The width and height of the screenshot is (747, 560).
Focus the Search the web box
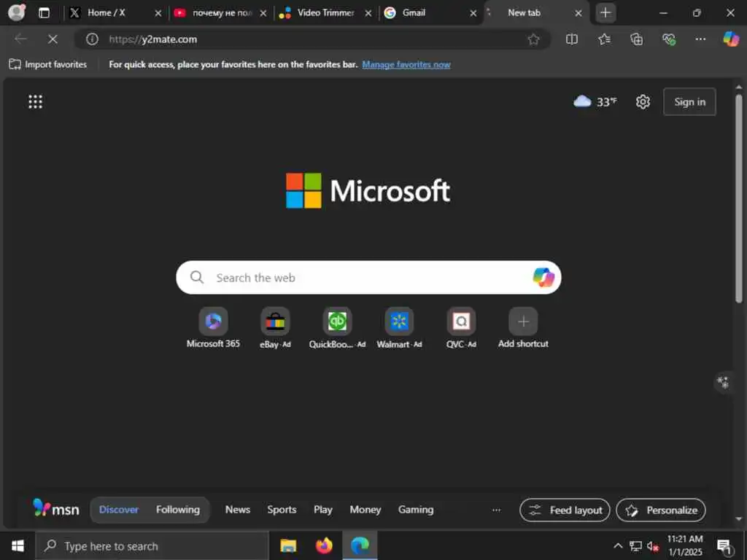[x=368, y=277]
